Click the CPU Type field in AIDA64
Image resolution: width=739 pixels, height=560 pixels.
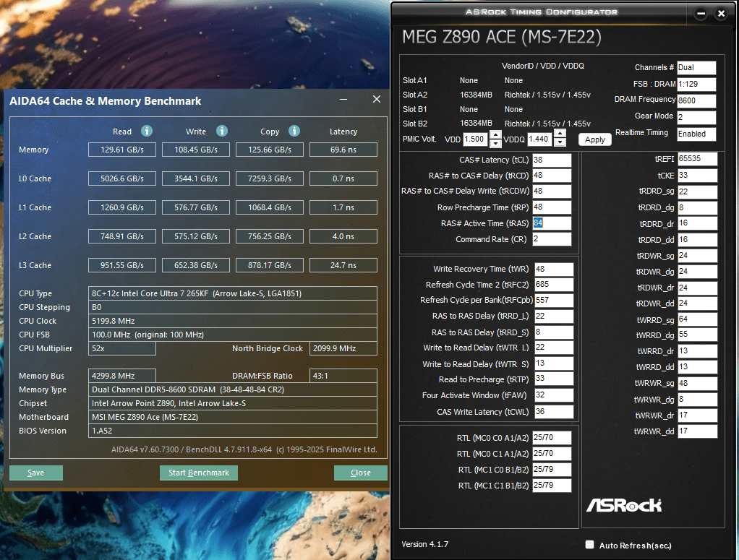[232, 293]
